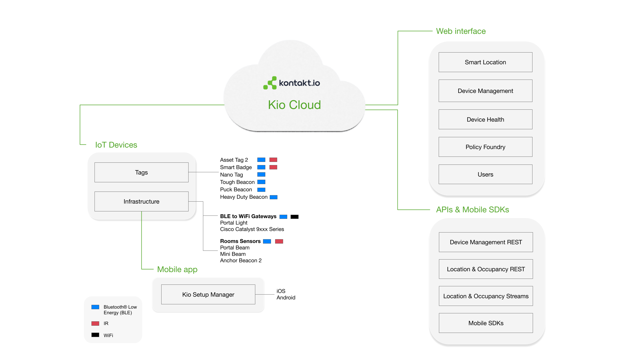Click the blue swatch beside Heavy Duty Beacon
644x362 pixels.
tap(273, 197)
